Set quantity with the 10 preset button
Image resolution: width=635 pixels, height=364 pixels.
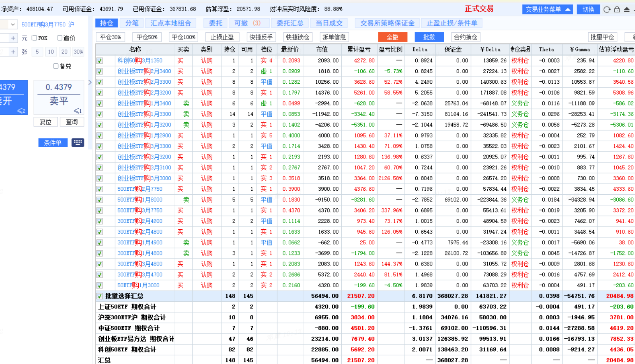point(51,52)
